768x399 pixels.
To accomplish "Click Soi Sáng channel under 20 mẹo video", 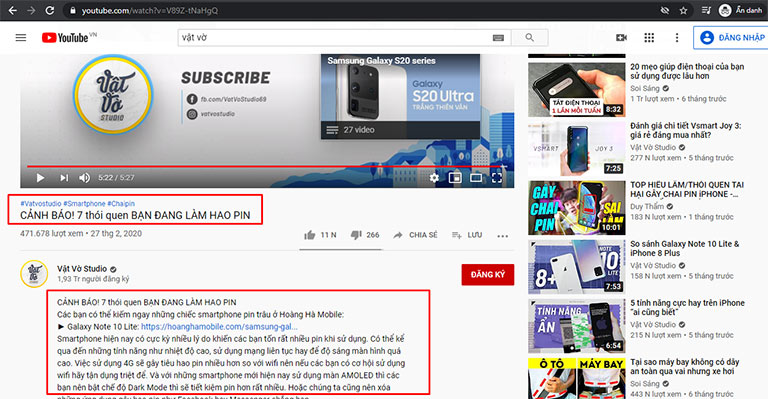I will (645, 88).
